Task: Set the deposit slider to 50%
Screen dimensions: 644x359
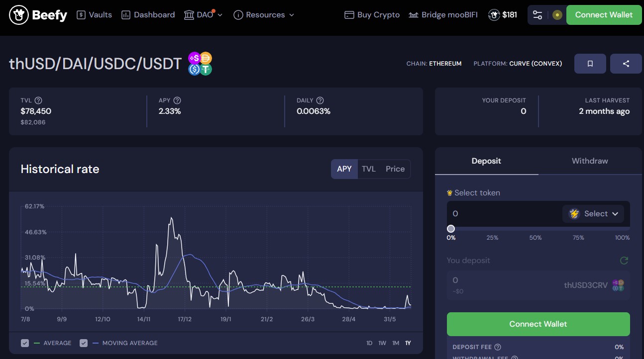Action: pos(536,238)
